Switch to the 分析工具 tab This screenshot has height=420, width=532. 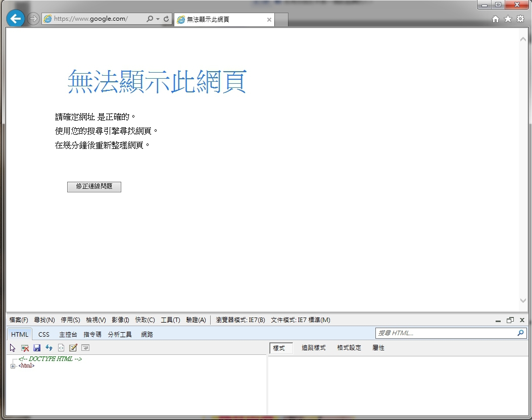[120, 335]
